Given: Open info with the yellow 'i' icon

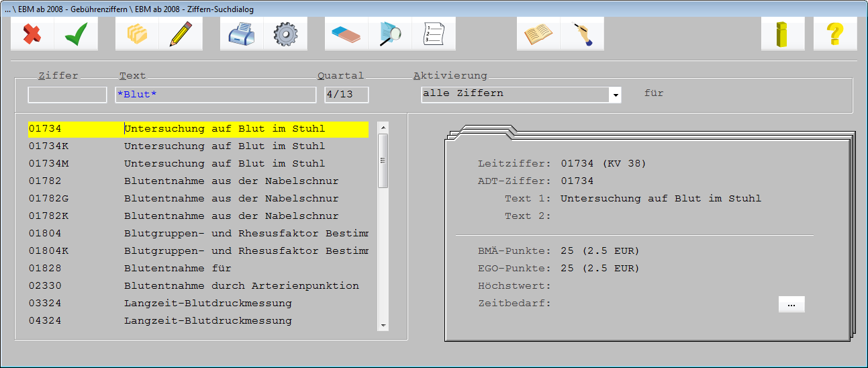Looking at the screenshot, I should [x=783, y=34].
